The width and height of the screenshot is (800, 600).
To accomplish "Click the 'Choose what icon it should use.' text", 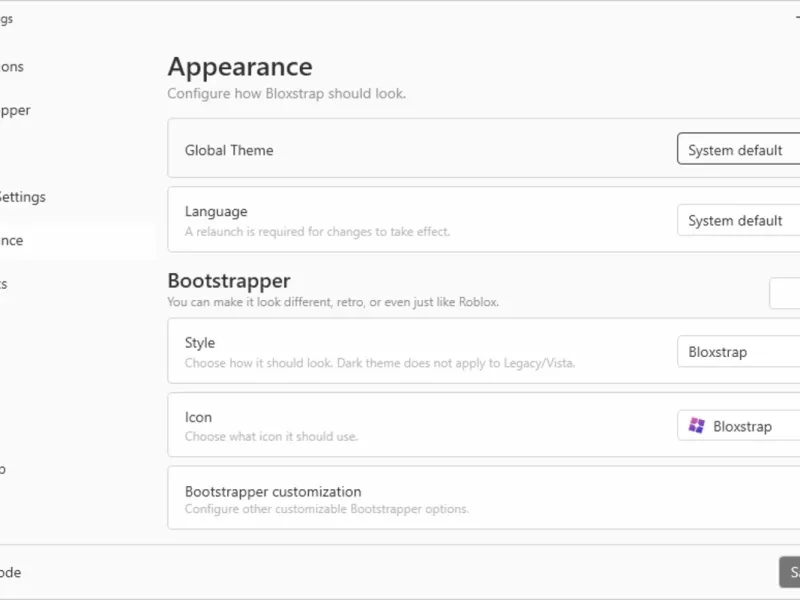I will pyautogui.click(x=271, y=437).
